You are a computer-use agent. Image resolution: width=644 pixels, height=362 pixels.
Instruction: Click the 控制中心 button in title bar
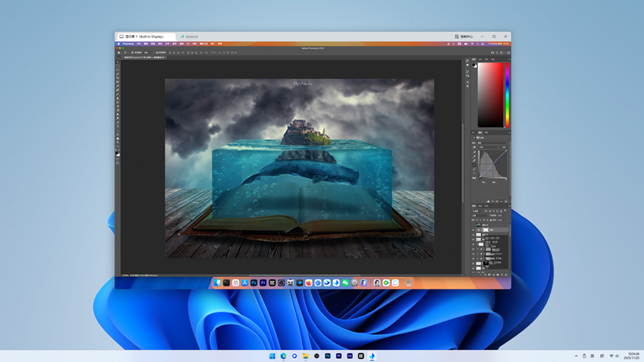(464, 37)
